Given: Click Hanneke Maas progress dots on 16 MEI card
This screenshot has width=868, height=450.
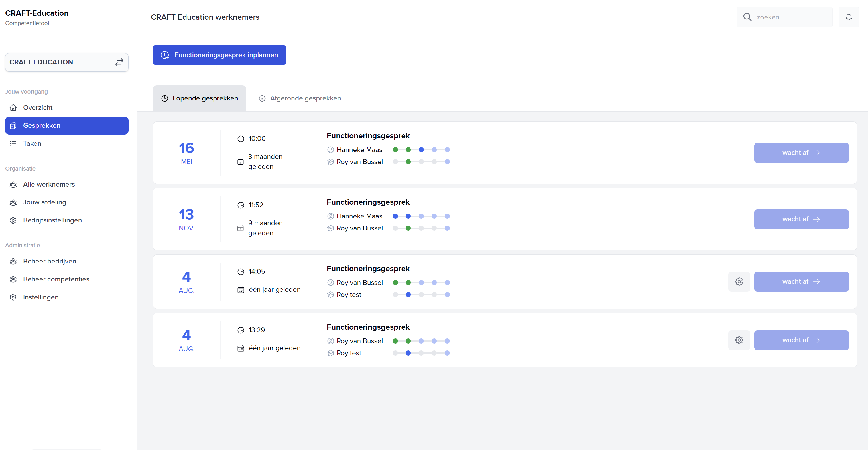Looking at the screenshot, I should point(421,150).
